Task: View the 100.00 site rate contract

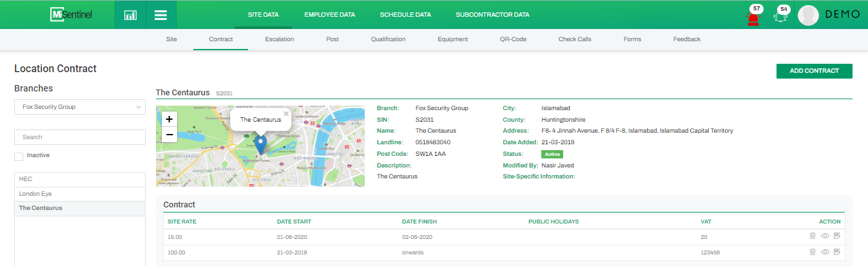Action: (825, 252)
